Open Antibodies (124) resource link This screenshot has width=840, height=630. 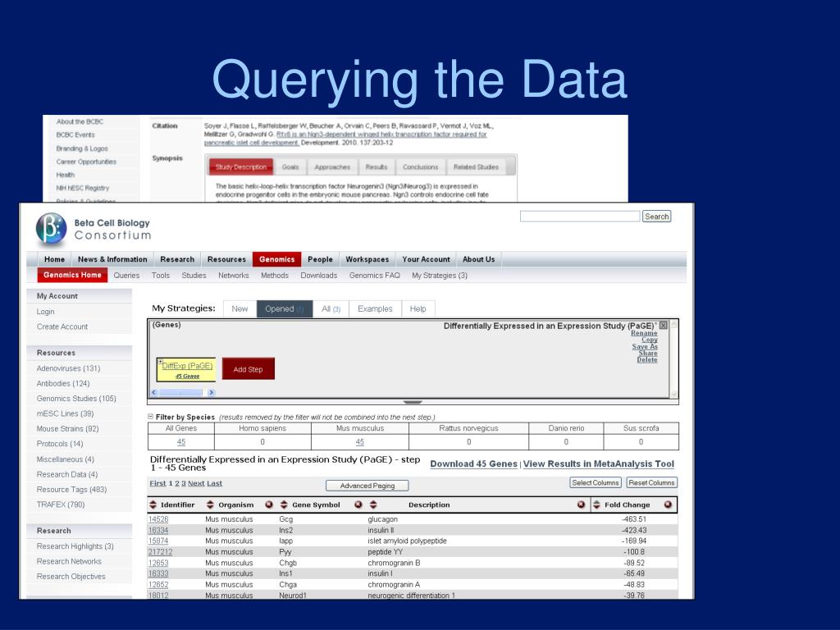click(x=63, y=384)
